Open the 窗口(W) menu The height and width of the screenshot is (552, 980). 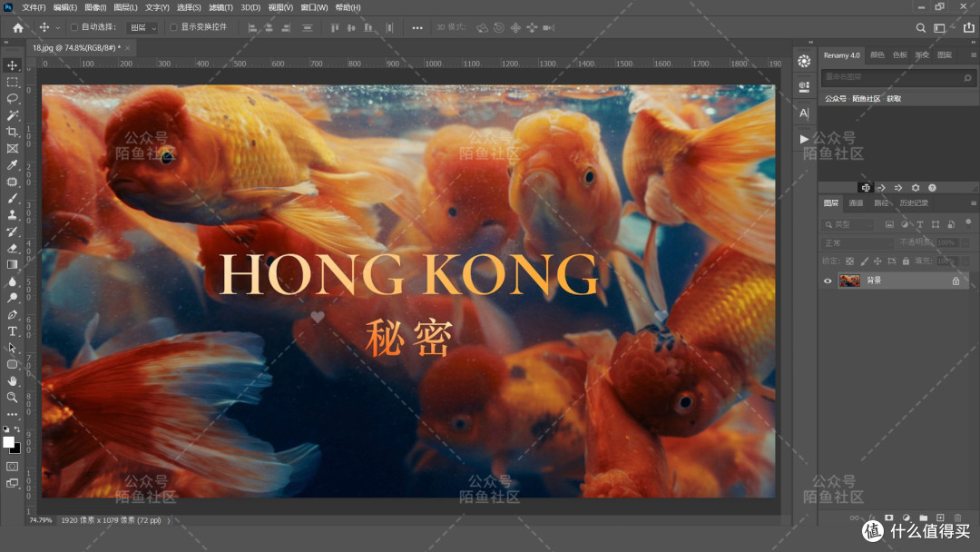tap(314, 7)
